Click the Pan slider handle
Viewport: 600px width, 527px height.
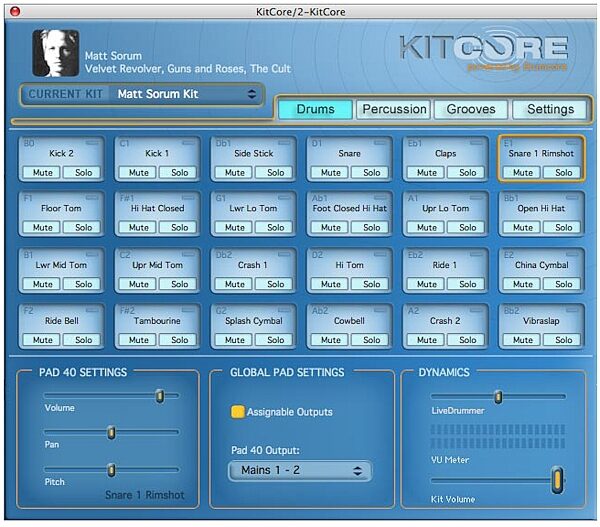tap(111, 433)
